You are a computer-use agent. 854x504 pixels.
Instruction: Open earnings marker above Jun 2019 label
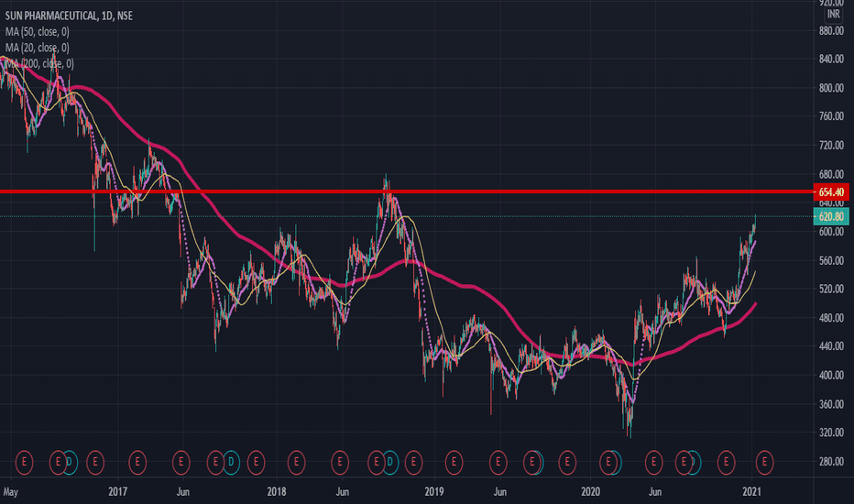[498, 463]
